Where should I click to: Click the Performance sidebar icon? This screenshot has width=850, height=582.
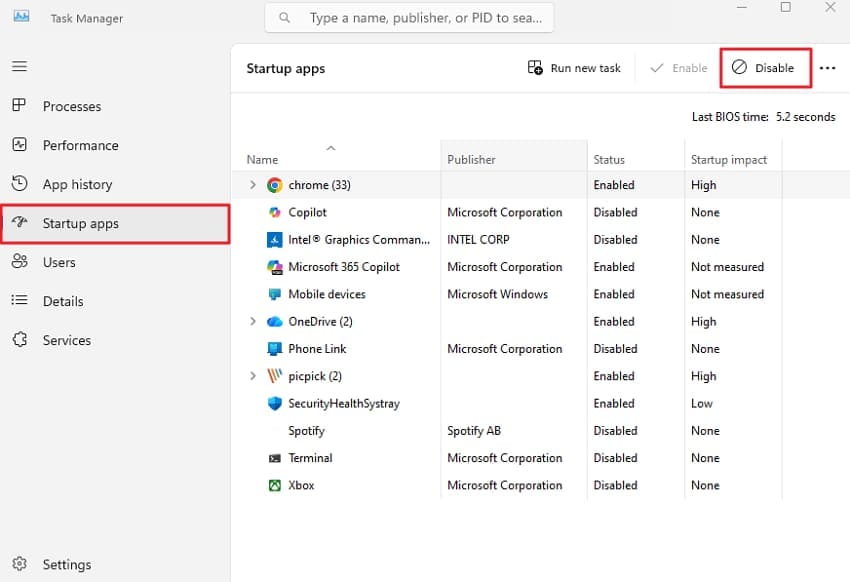click(20, 144)
